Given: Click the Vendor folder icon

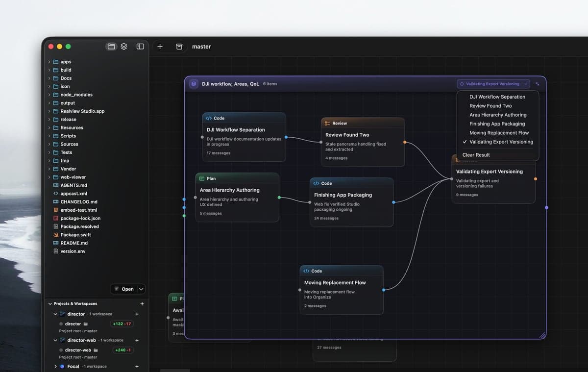Looking at the screenshot, I should [x=56, y=169].
